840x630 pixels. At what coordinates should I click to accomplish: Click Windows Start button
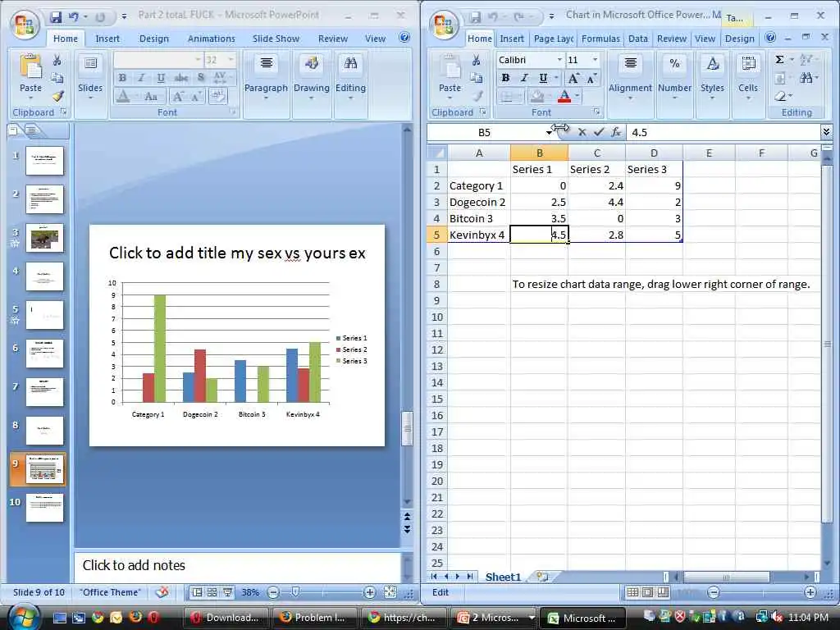23,617
